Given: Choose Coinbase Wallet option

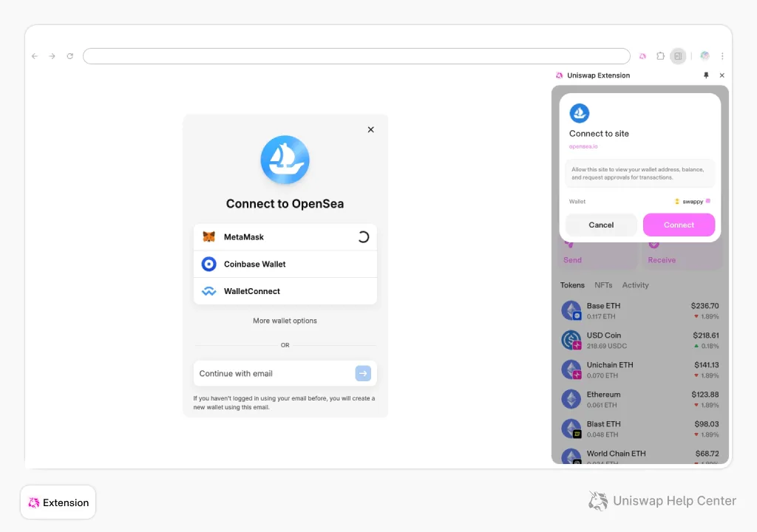Looking at the screenshot, I should [x=285, y=264].
